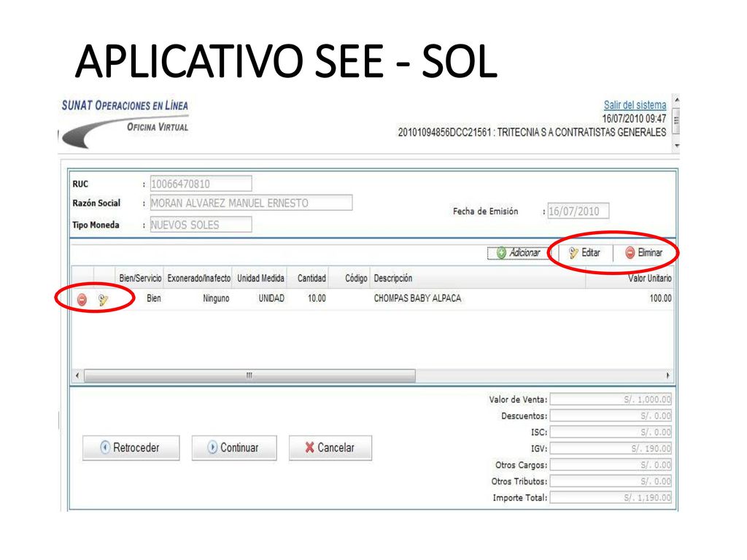The width and height of the screenshot is (747, 560).
Task: Click the Editar toolbar button
Action: pyautogui.click(x=584, y=253)
